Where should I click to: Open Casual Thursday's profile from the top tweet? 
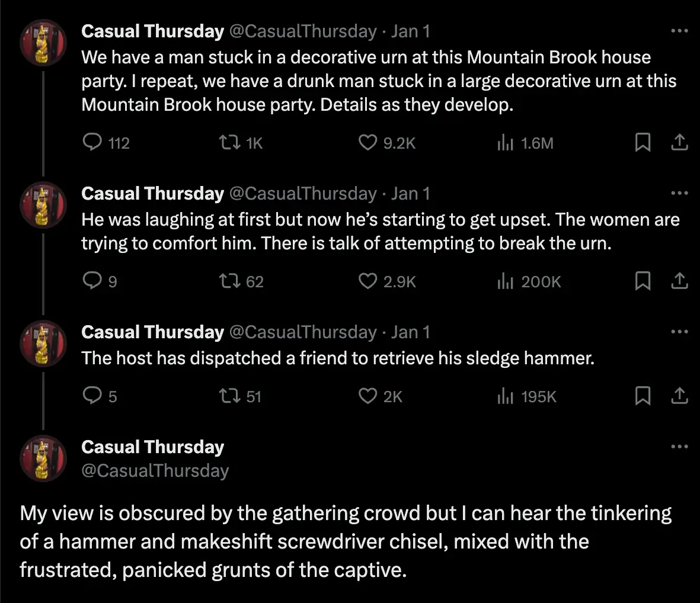point(152,31)
